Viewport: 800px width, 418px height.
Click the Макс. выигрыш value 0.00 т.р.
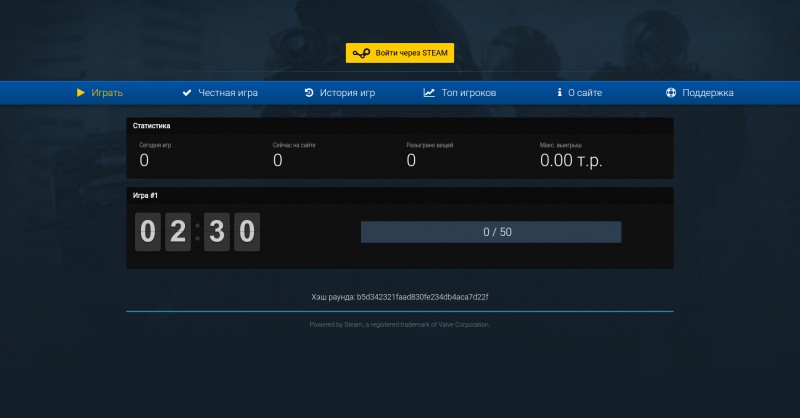coord(571,160)
